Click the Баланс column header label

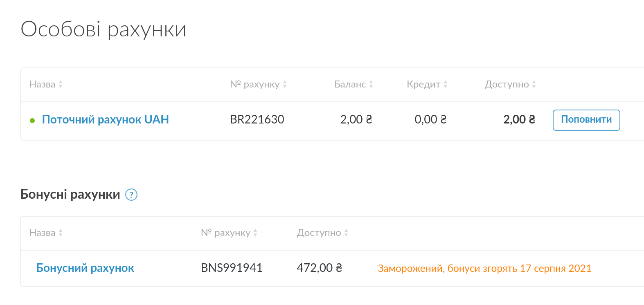pyautogui.click(x=350, y=84)
